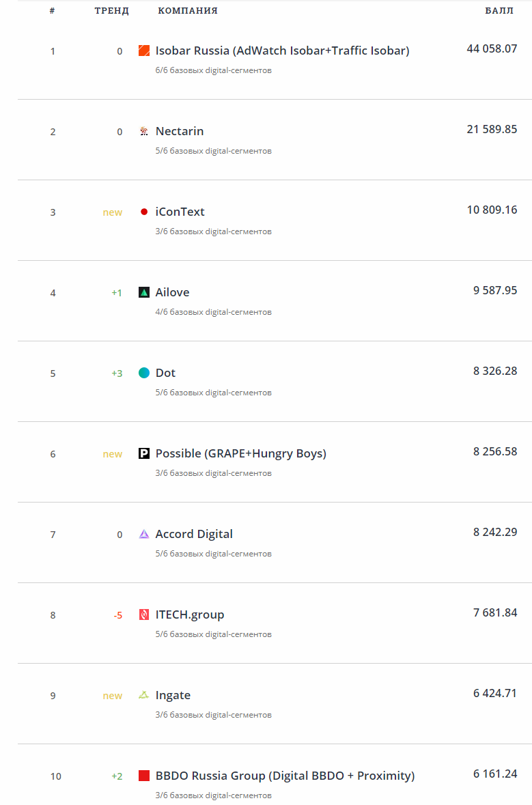This screenshot has width=532, height=805.
Task: Click the red iConText logo dot
Action: 144,212
